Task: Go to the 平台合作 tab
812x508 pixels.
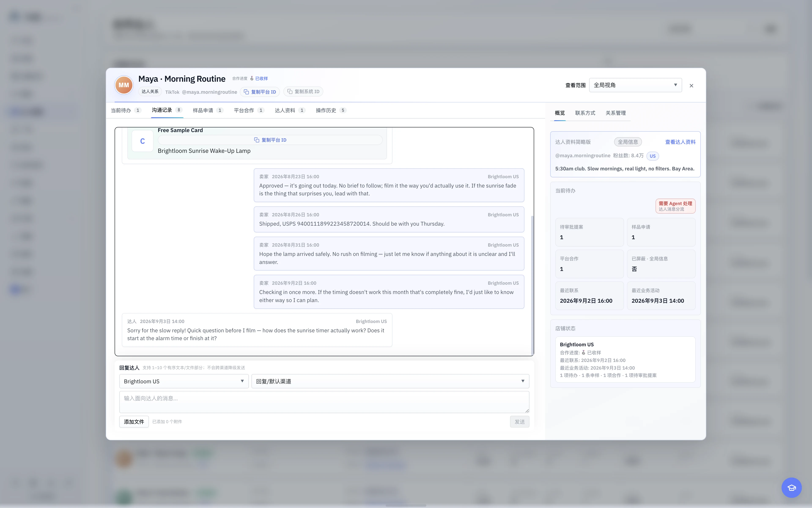Action: [x=249, y=110]
